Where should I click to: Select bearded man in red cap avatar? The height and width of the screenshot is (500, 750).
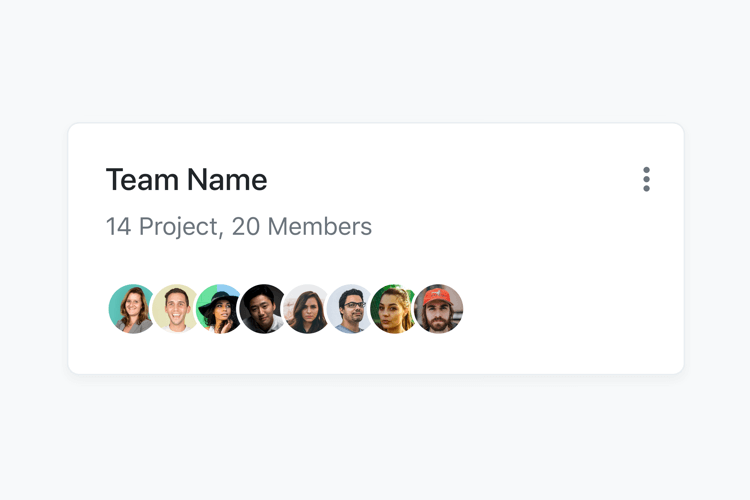pos(439,308)
